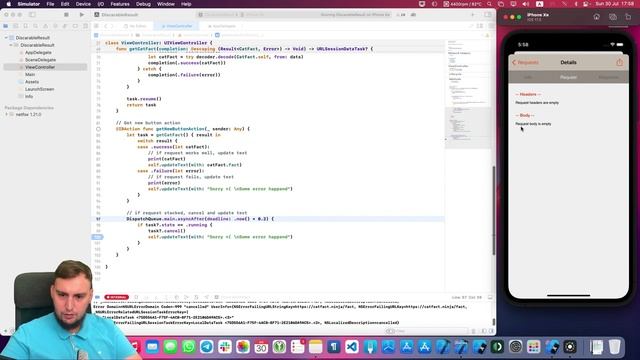This screenshot has height=360, width=640.
Task: Open the Device menu
Action: 83,4
